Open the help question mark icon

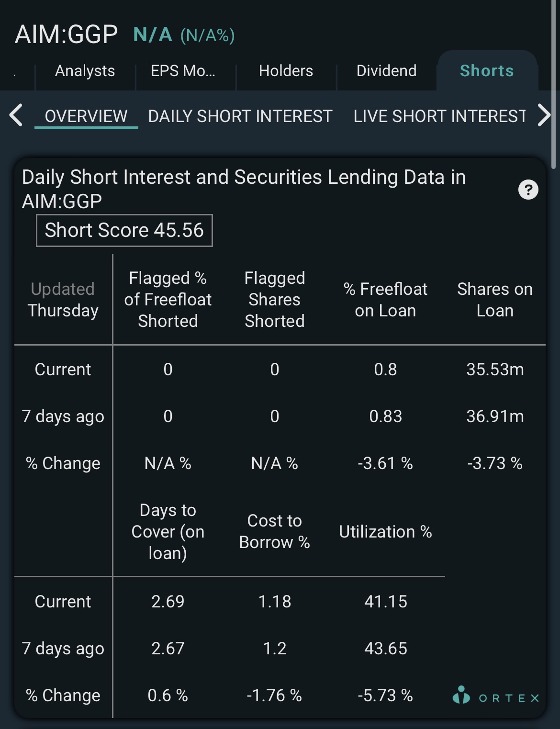528,190
